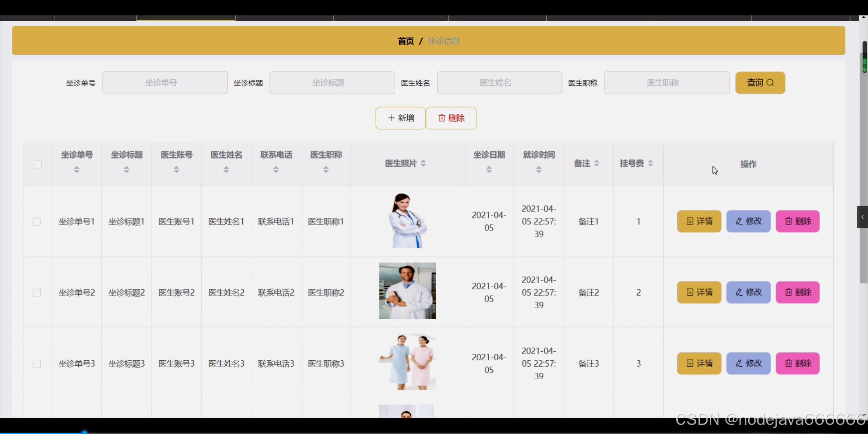The height and width of the screenshot is (434, 868).
Task: Open 详情 for row 坐诊单号3
Action: click(699, 363)
